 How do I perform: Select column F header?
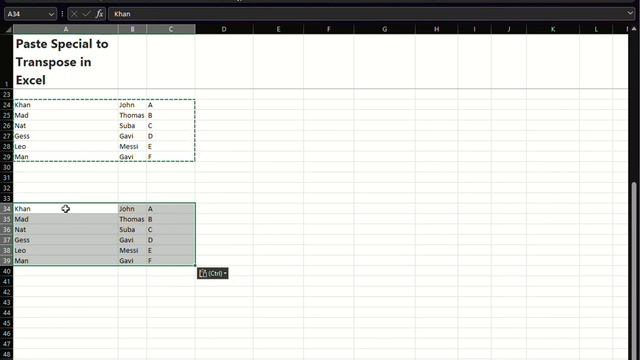[x=329, y=29]
